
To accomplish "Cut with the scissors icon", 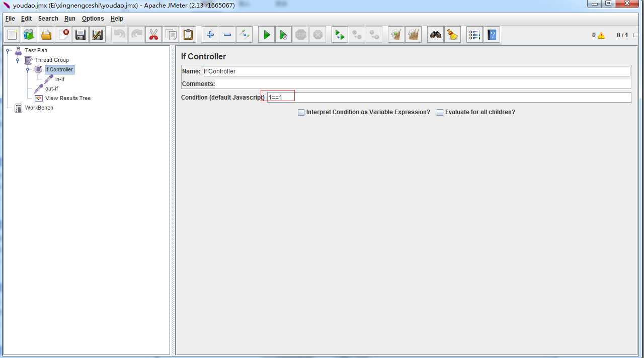I will [x=154, y=35].
